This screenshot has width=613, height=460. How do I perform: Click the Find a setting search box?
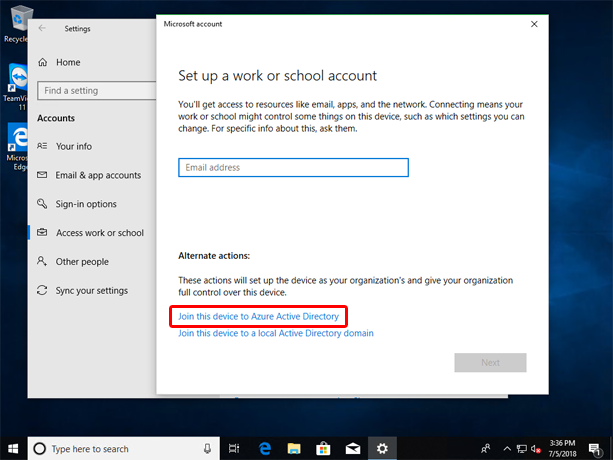96,90
